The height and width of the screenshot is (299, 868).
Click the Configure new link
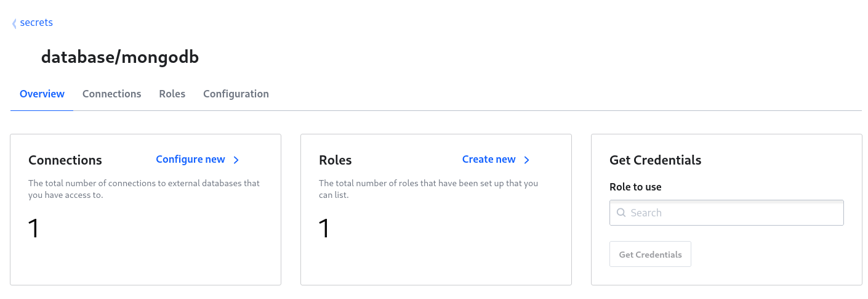click(190, 160)
